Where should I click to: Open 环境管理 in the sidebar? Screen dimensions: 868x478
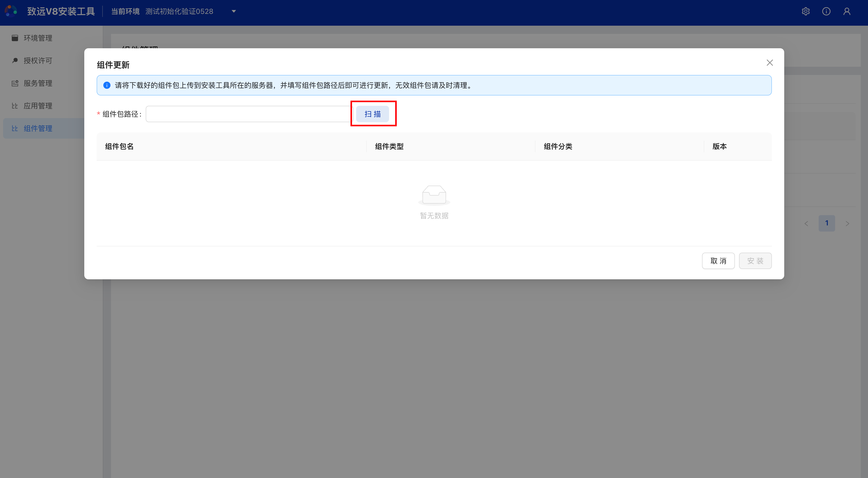(38, 38)
